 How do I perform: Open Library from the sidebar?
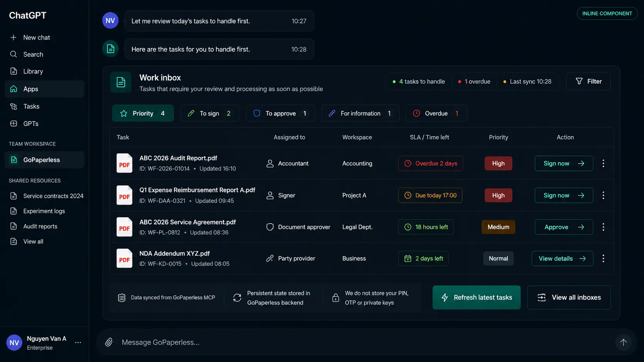click(44, 71)
